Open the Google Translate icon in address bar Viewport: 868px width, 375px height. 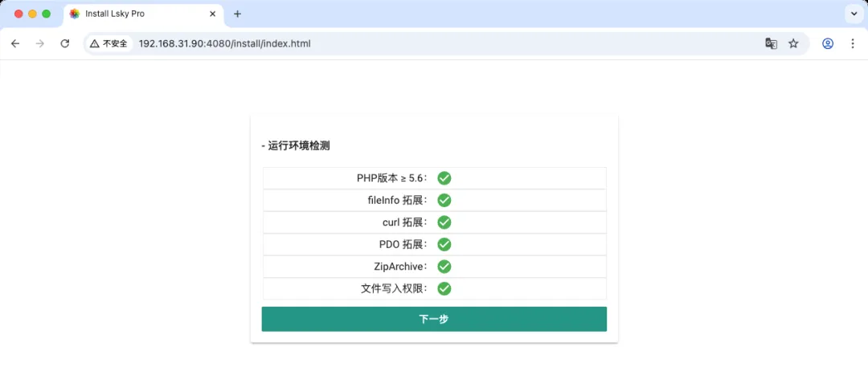(771, 43)
